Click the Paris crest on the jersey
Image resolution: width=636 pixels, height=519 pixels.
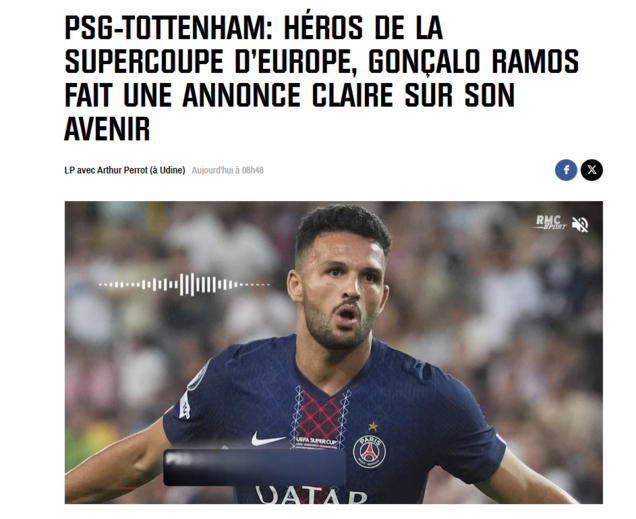coord(369,452)
